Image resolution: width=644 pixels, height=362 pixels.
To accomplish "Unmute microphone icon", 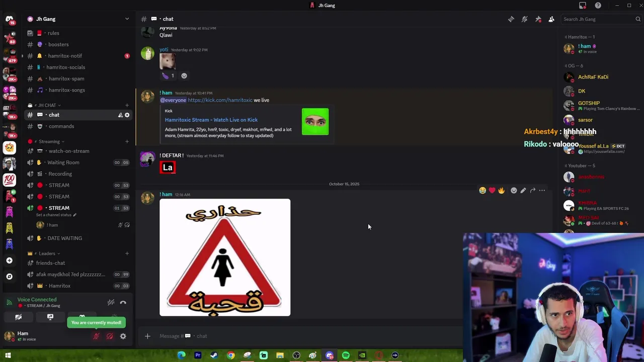I will 96,336.
